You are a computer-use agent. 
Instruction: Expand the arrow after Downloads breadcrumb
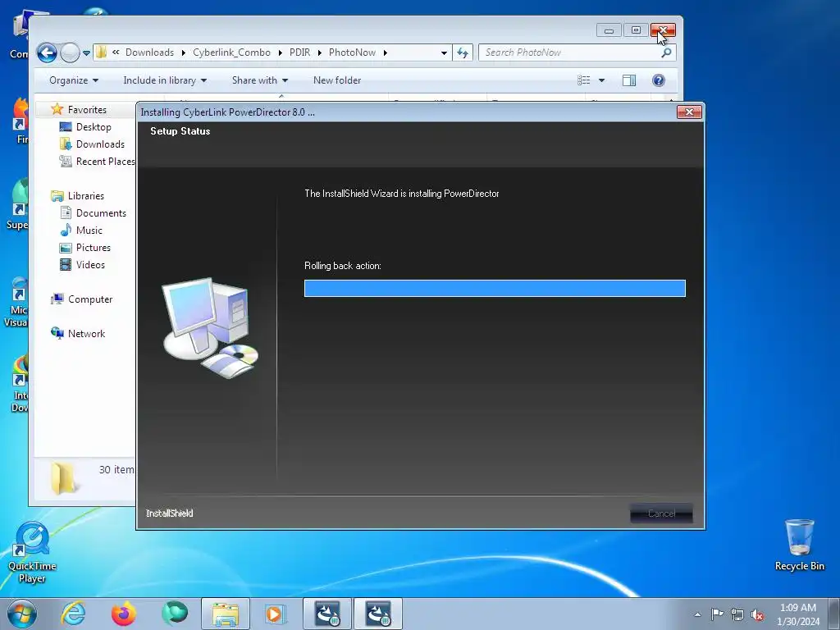click(183, 52)
